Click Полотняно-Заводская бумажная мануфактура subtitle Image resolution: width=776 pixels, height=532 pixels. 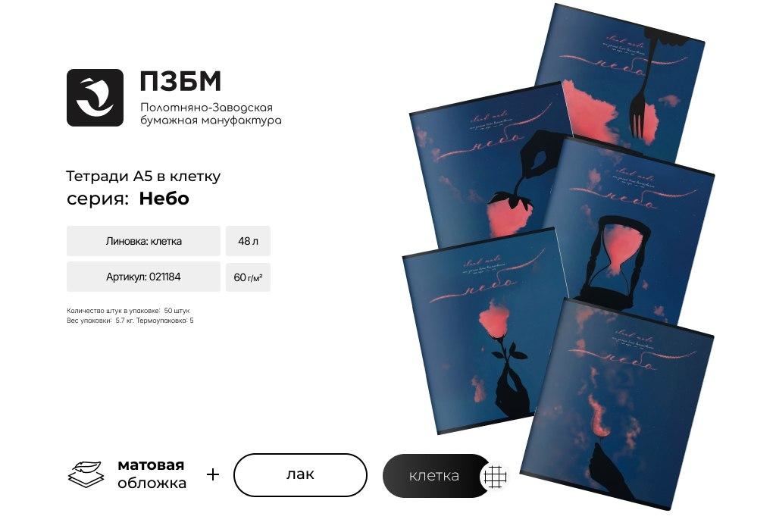point(211,114)
